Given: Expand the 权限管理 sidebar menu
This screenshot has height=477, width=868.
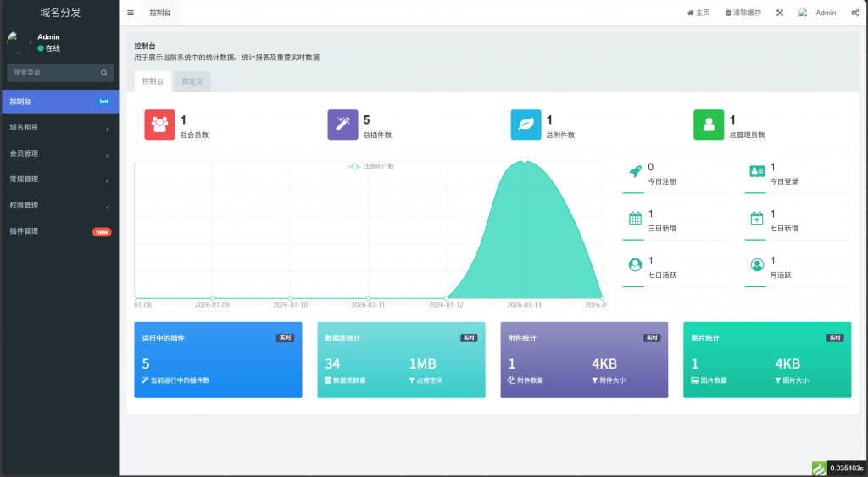Looking at the screenshot, I should tap(59, 206).
